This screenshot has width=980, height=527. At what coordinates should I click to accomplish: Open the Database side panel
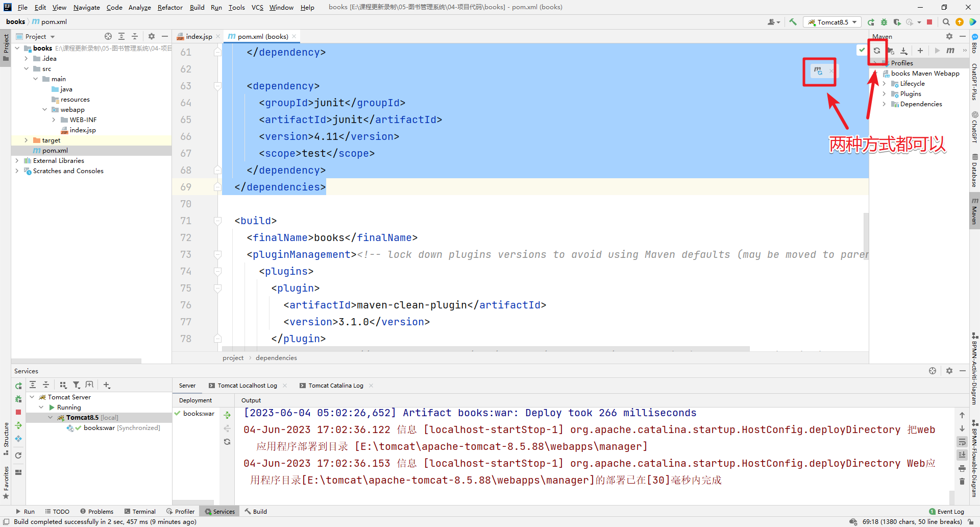pyautogui.click(x=974, y=171)
